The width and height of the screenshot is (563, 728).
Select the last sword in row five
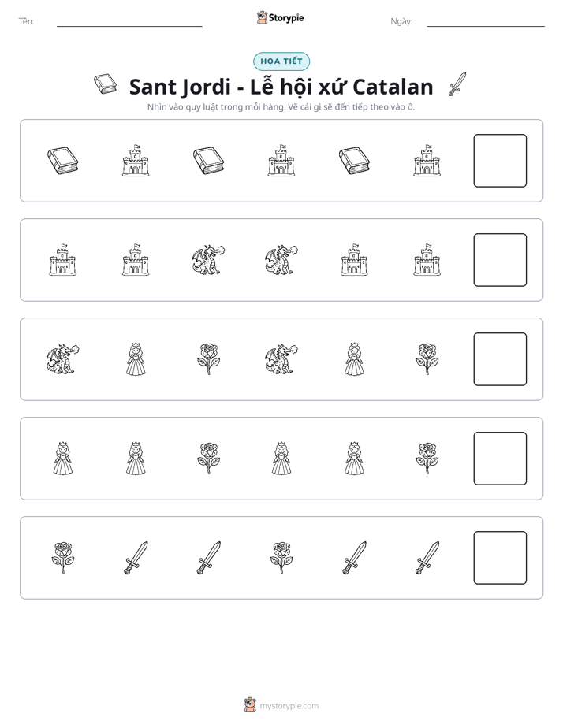click(427, 558)
